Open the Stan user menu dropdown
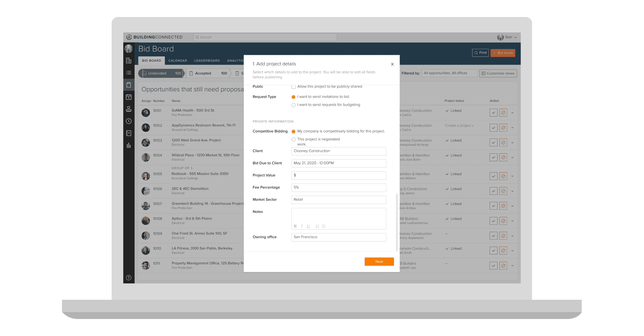The width and height of the screenshot is (644, 336). click(507, 37)
